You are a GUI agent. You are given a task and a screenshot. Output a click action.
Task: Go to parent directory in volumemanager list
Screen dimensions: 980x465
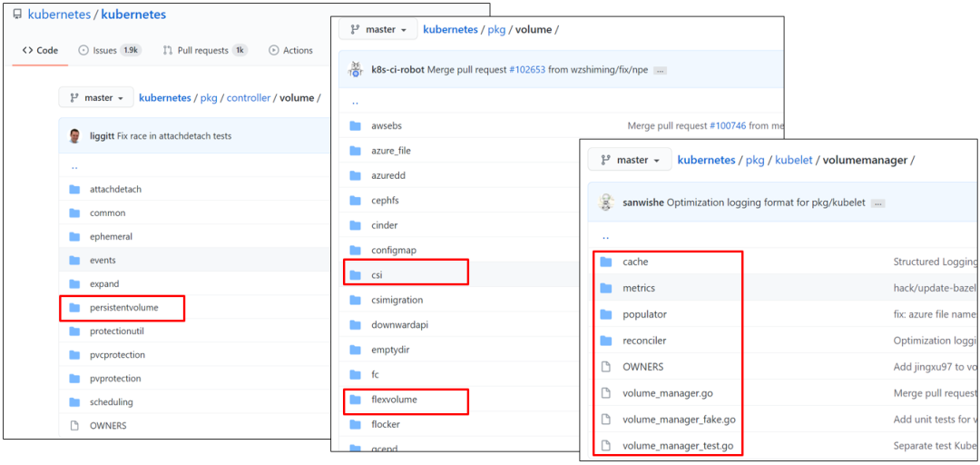coord(604,238)
